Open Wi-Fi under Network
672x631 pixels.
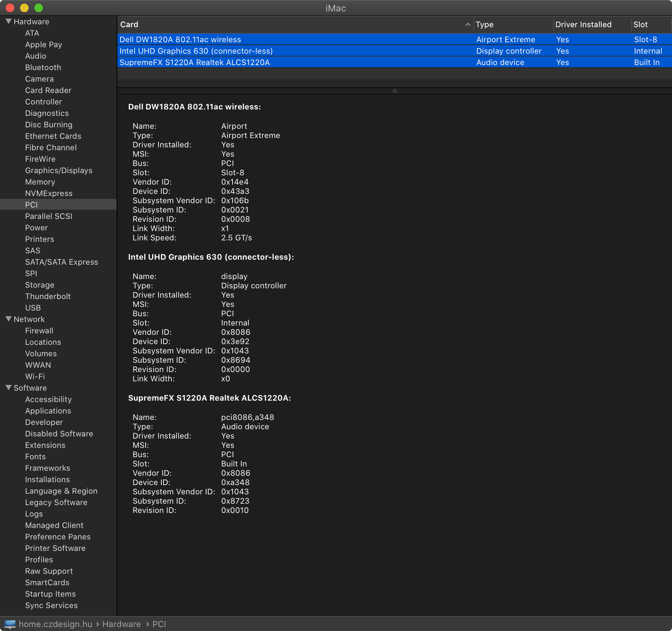tap(35, 376)
